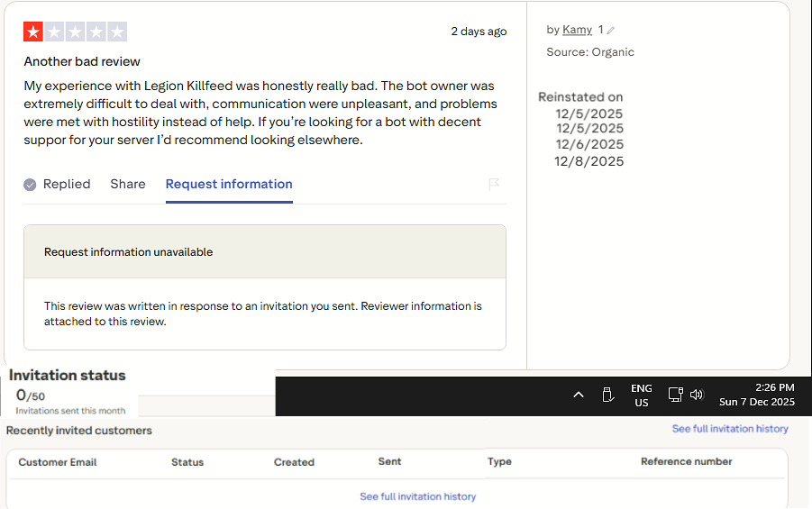The width and height of the screenshot is (812, 509).
Task: Open top-right See full invitation history link
Action: tap(730, 429)
